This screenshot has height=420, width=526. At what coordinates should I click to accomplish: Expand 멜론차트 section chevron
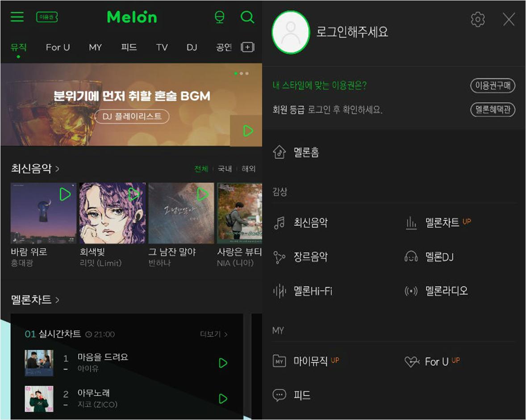pos(57,300)
